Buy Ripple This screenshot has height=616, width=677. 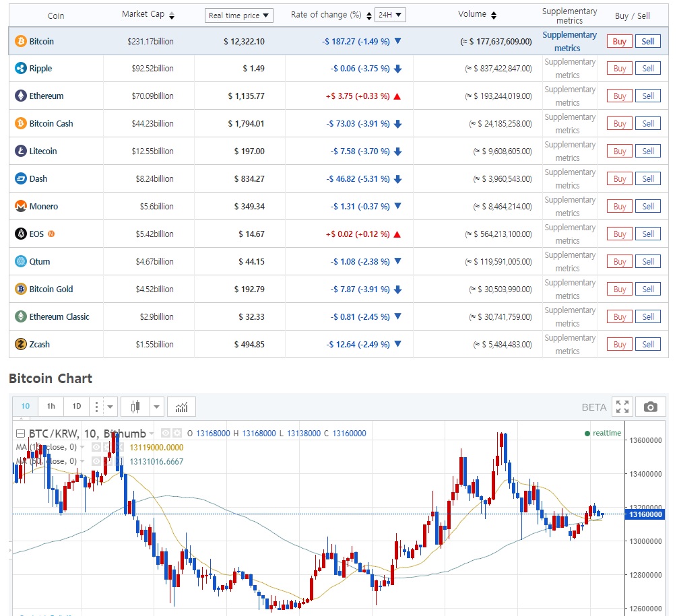(619, 68)
